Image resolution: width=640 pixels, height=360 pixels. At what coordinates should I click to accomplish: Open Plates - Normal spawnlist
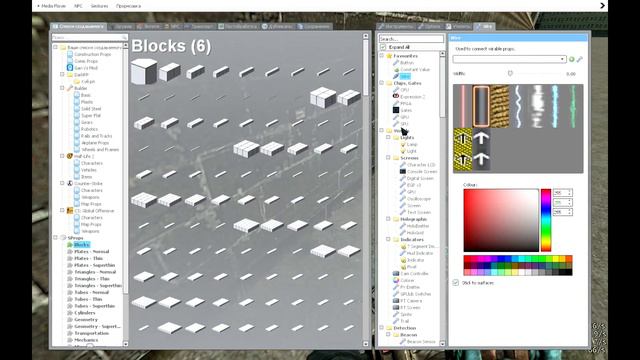tap(91, 251)
